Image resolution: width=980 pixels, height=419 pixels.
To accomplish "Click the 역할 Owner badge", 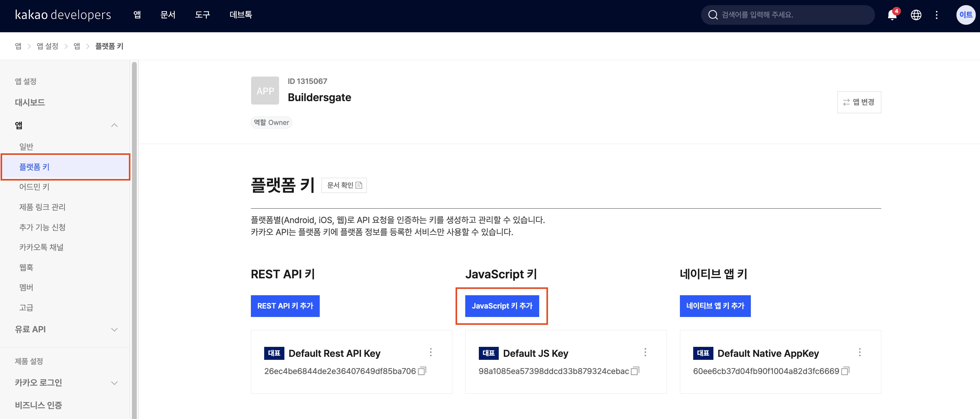I will tap(271, 123).
